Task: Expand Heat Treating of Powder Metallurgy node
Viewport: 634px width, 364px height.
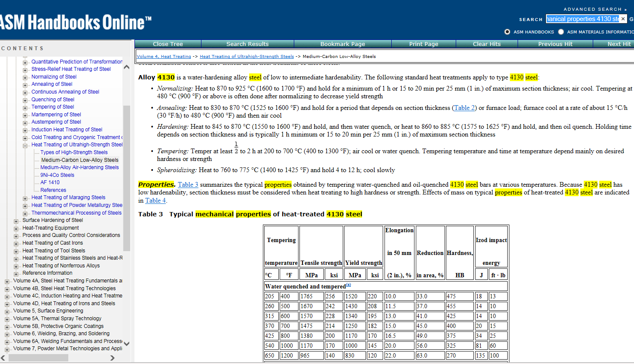Action: (25, 206)
